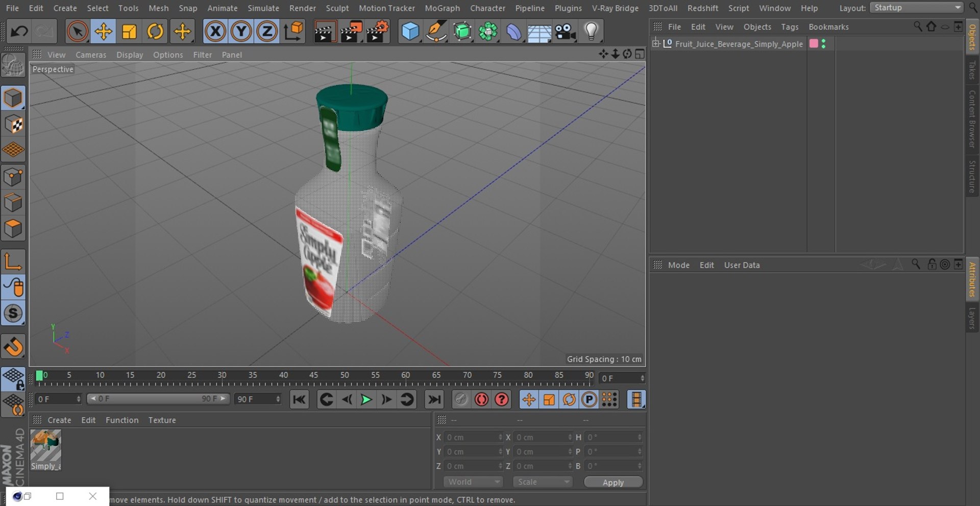Image resolution: width=980 pixels, height=506 pixels.
Task: Toggle X axis lock
Action: tap(215, 32)
